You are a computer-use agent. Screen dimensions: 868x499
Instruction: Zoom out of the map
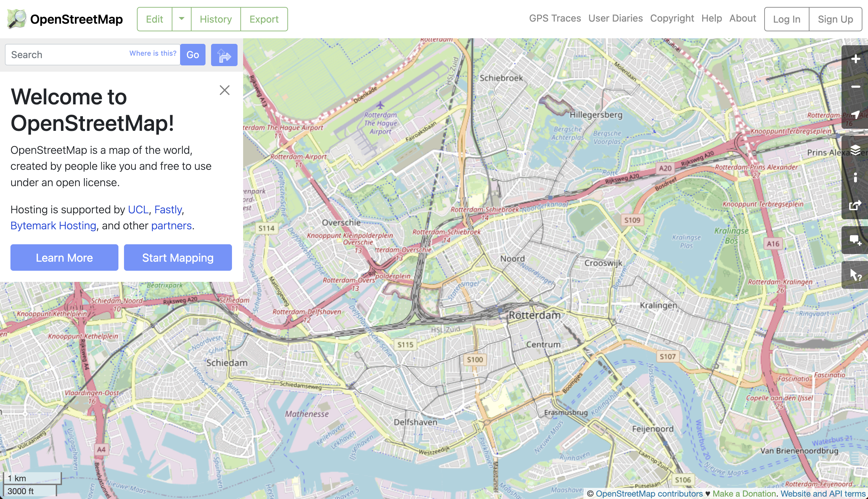click(855, 87)
